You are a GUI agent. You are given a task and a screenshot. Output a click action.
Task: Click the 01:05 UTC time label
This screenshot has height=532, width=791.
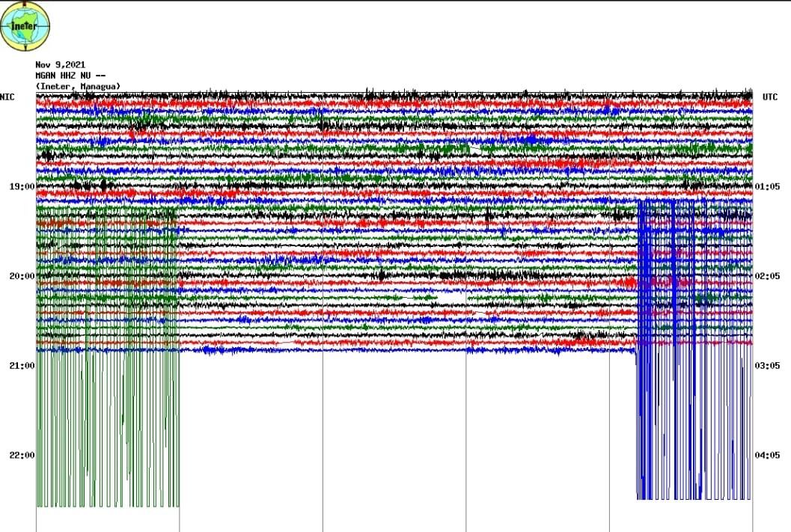coord(767,186)
